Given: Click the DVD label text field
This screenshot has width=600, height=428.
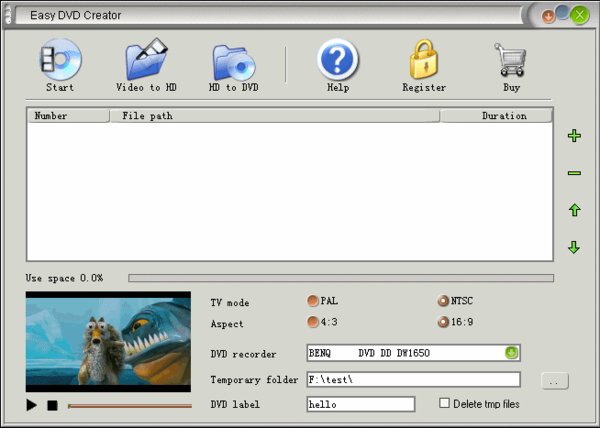Looking at the screenshot, I should click(361, 404).
